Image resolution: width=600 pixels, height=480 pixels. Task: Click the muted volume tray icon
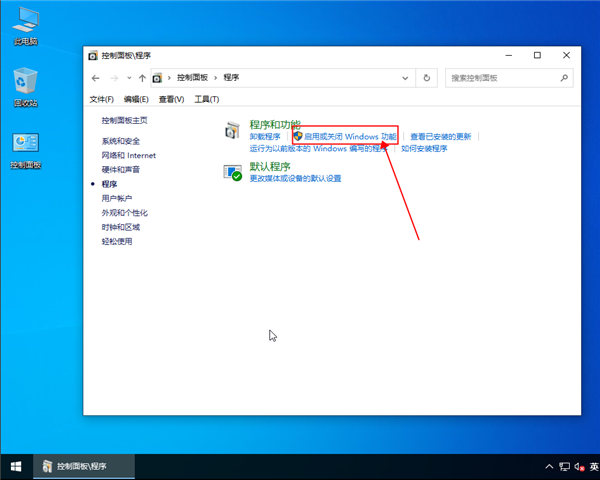pos(578,467)
